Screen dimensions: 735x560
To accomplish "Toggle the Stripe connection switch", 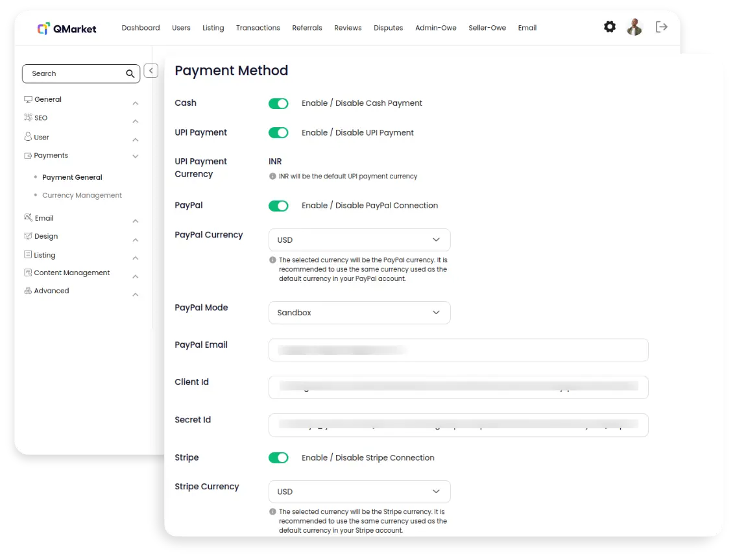I will 278,458.
